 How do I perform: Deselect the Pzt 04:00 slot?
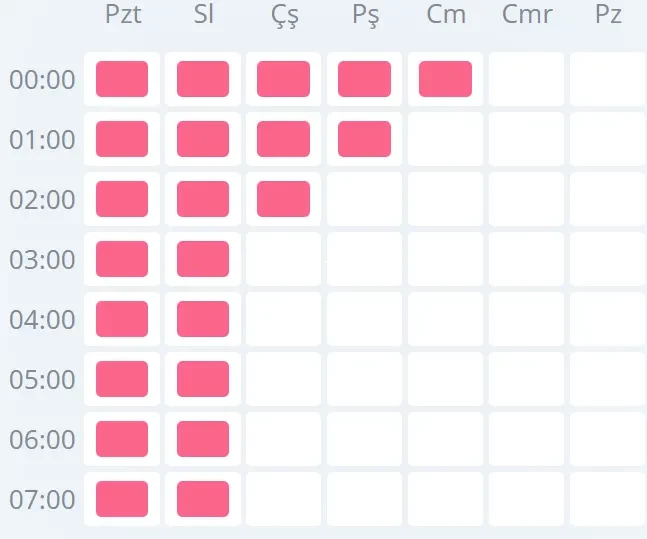coord(122,319)
